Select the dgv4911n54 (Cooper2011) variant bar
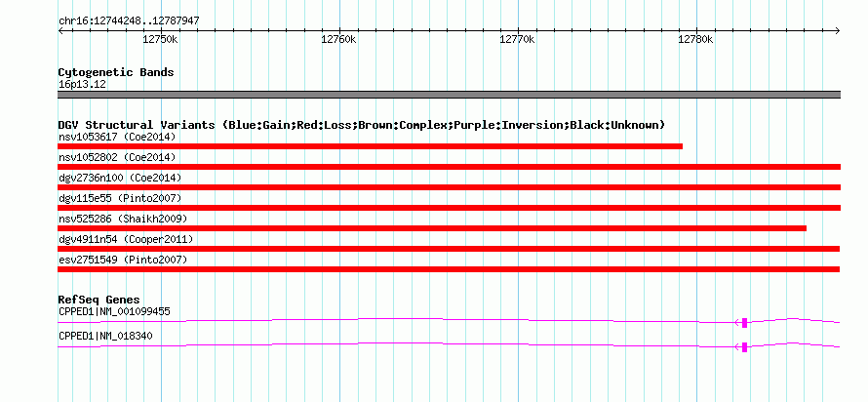Viewport: 868px width, 402px height. tap(449, 249)
